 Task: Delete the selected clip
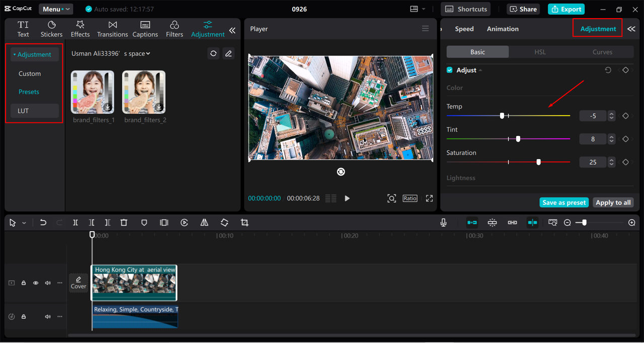(x=124, y=223)
